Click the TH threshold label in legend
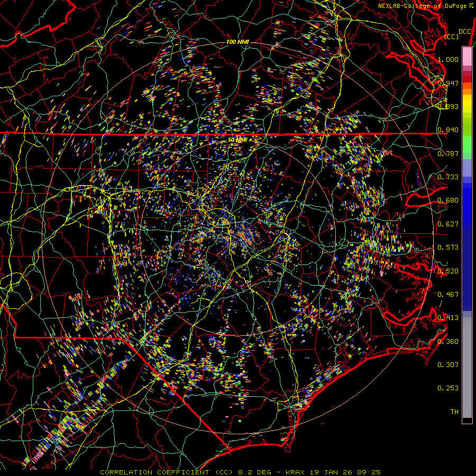 tap(454, 412)
